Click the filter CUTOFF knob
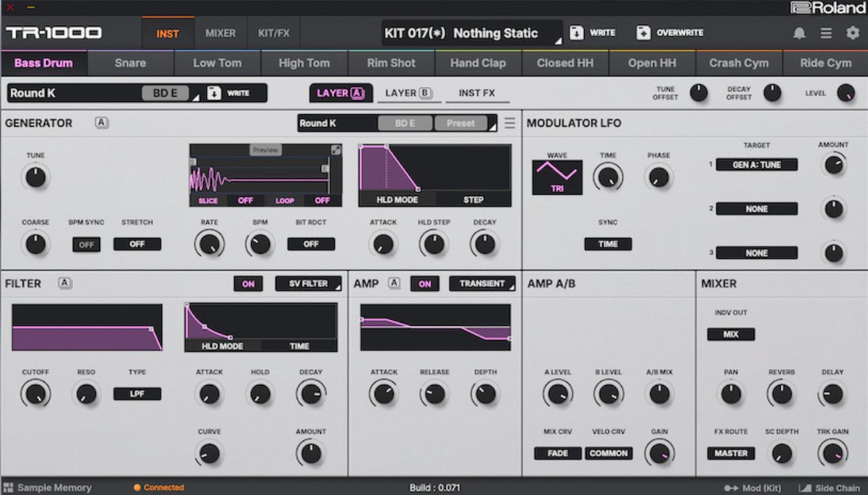The width and height of the screenshot is (868, 495). pos(35,393)
